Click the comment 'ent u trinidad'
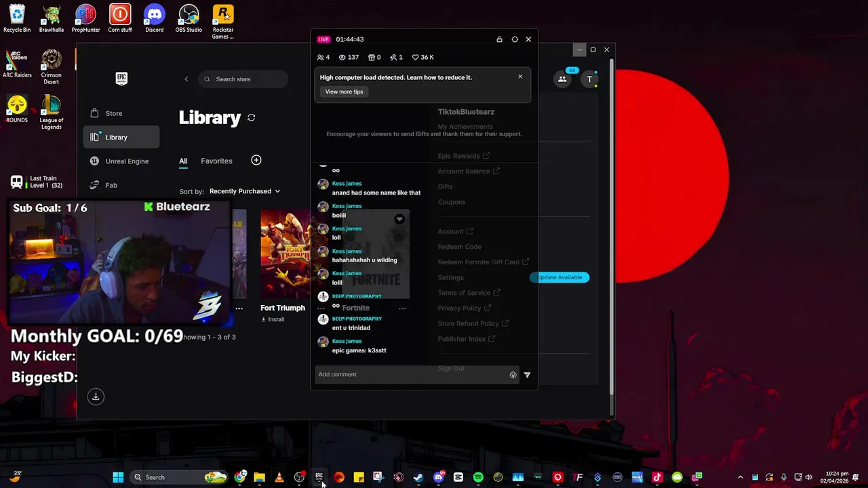 tap(351, 328)
